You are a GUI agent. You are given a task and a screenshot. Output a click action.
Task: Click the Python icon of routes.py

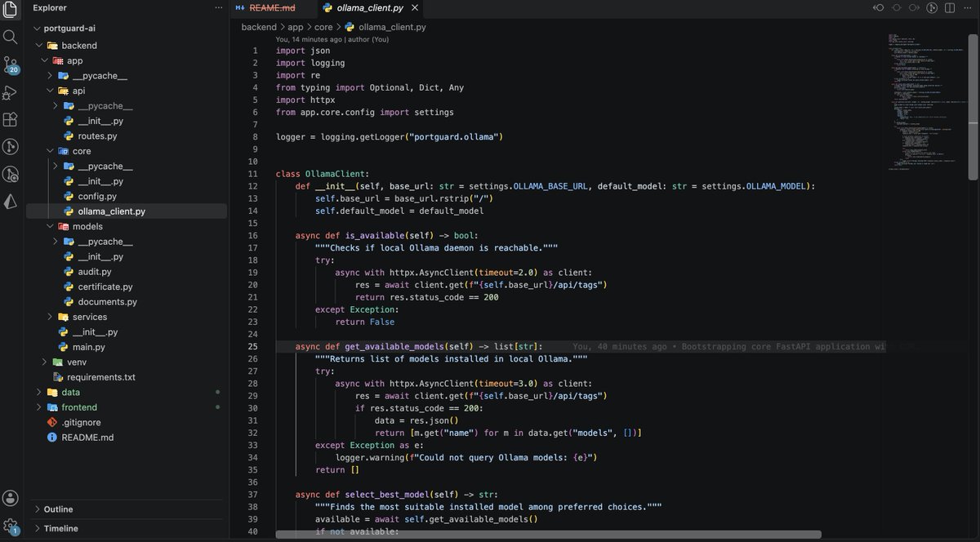70,136
